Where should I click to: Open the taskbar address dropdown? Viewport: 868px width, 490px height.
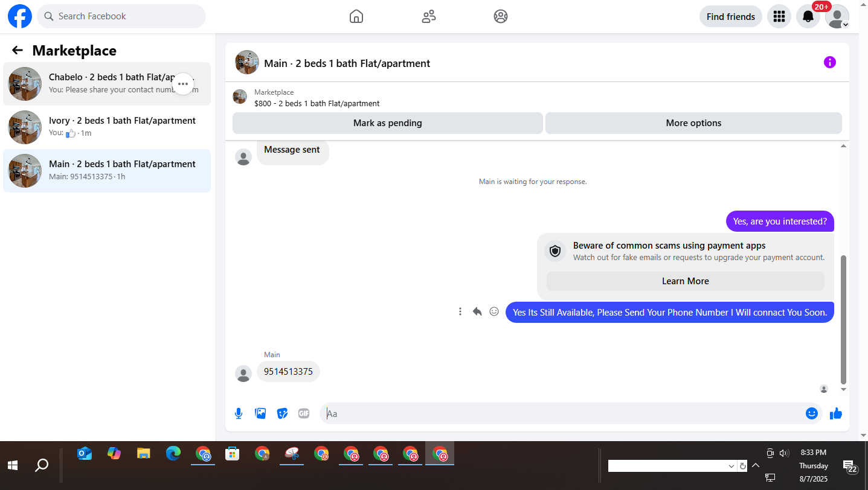tap(732, 466)
